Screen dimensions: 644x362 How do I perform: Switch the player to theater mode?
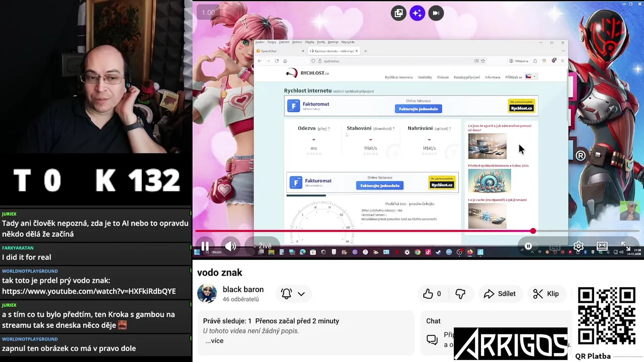[602, 246]
